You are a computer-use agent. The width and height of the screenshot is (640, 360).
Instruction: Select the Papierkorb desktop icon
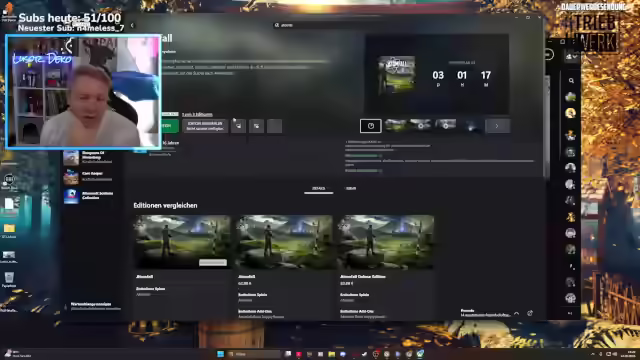tap(9, 280)
